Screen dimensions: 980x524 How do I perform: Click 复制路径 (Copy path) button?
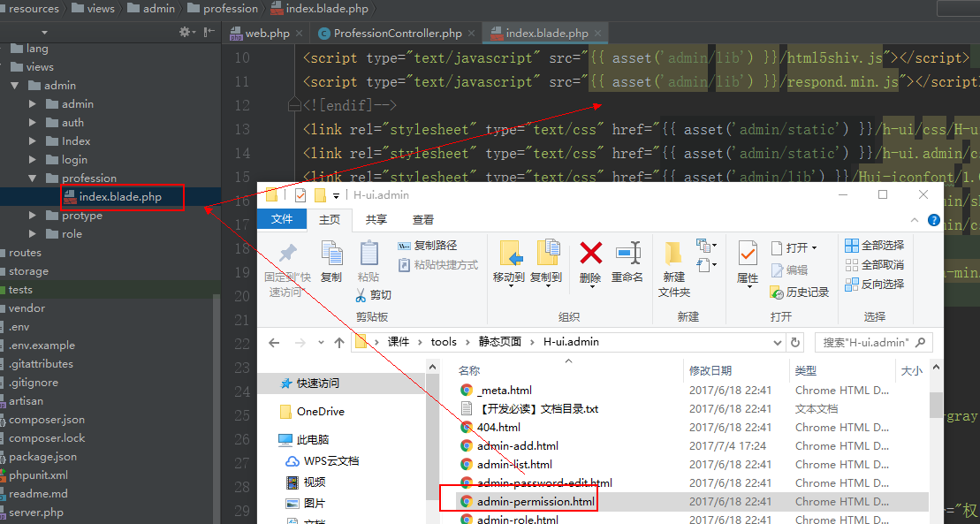pyautogui.click(x=434, y=245)
